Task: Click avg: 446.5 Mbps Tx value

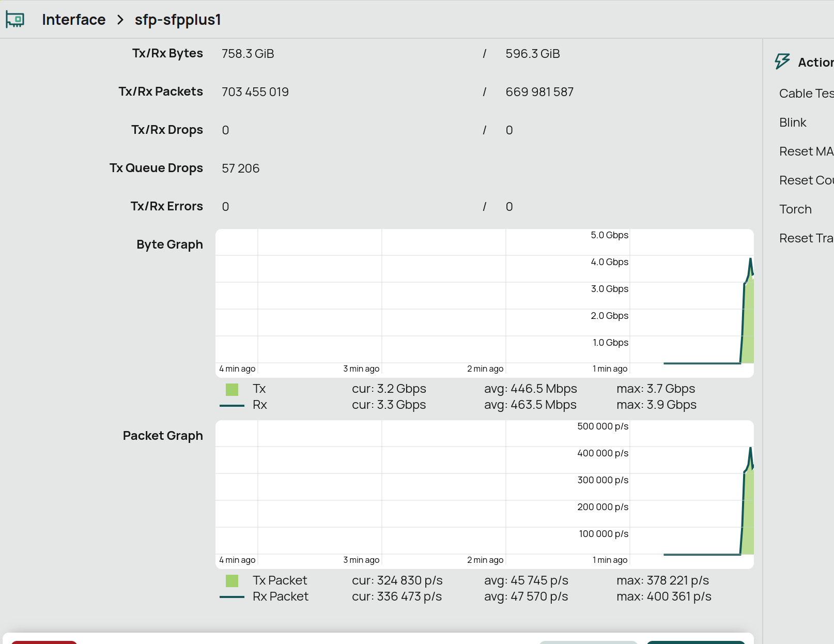Action: [531, 389]
